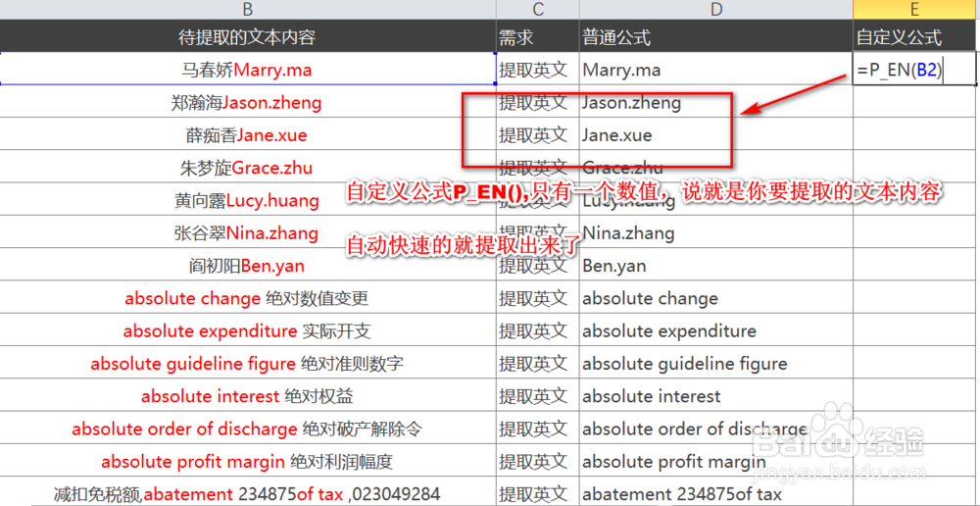Screen dimensions: 980x506
Task: Click 提取英文 in the Nina.zhang row
Action: [x=538, y=232]
